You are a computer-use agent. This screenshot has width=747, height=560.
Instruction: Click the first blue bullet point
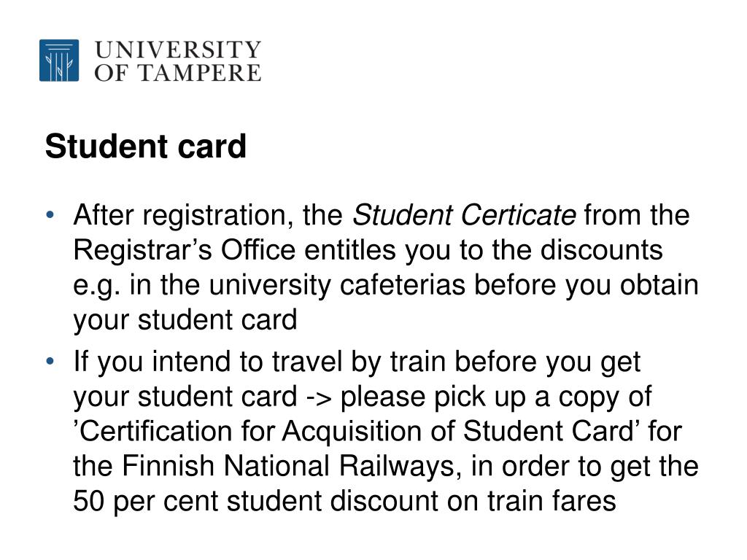50,215
